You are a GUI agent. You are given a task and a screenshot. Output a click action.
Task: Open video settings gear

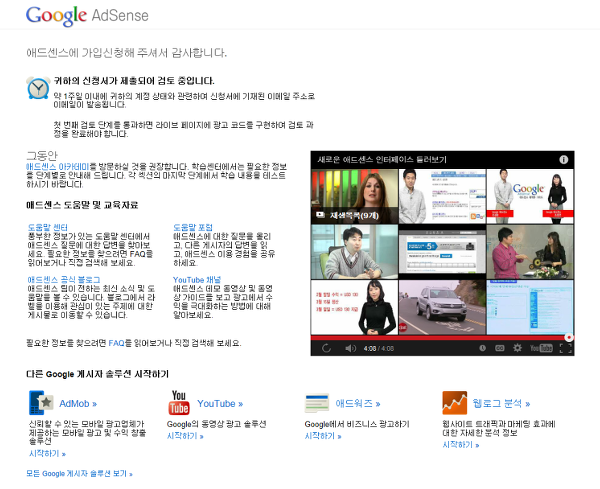tap(517, 348)
